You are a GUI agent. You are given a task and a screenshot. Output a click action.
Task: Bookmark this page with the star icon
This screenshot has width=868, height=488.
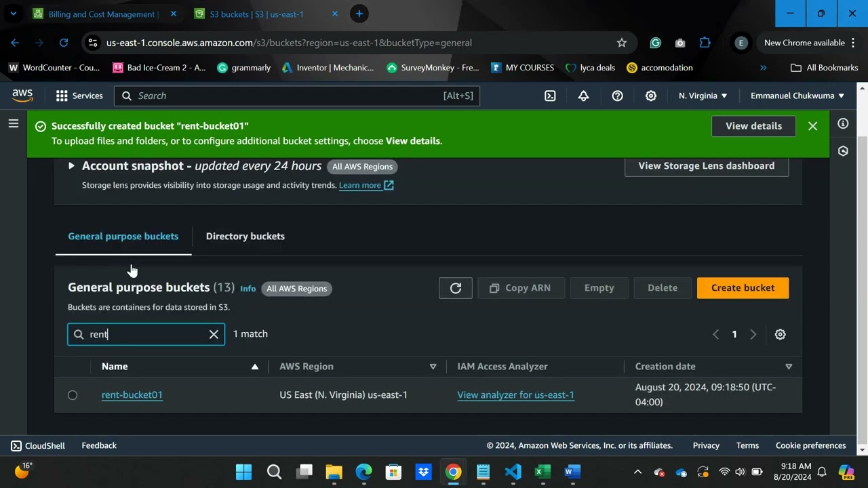pyautogui.click(x=622, y=43)
